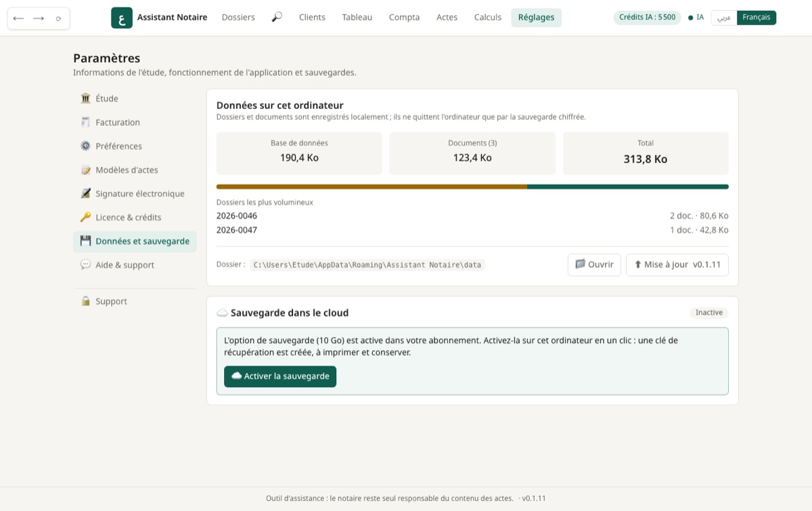Click Mise à jour v0.1.11 button
The height and width of the screenshot is (511, 812).
click(677, 265)
